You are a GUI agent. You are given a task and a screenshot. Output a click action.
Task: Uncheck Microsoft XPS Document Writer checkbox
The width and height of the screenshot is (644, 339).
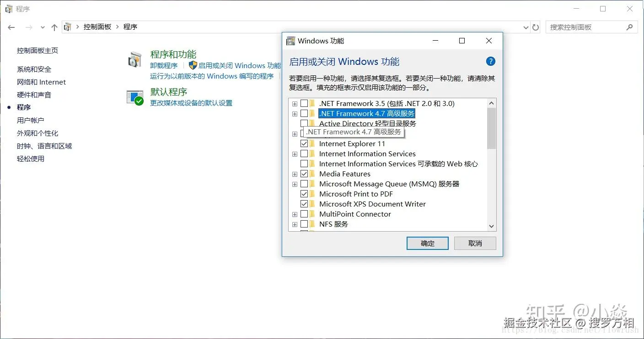304,204
